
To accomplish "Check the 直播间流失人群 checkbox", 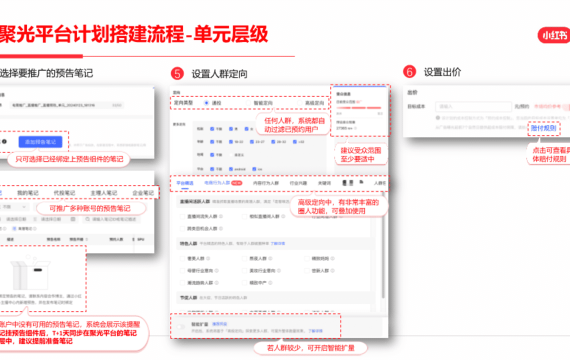I will 182,216.
